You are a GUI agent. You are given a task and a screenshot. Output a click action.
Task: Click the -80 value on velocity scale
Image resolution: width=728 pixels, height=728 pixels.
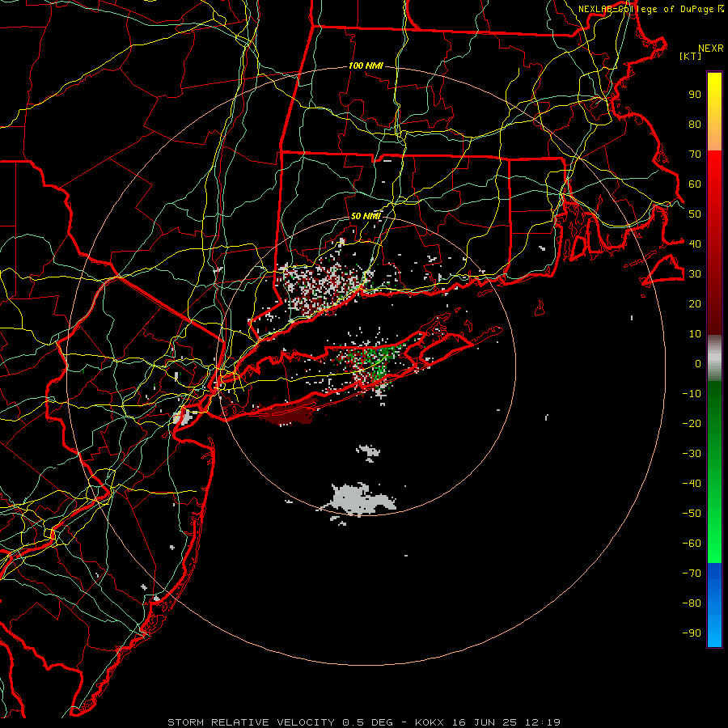[x=692, y=603]
